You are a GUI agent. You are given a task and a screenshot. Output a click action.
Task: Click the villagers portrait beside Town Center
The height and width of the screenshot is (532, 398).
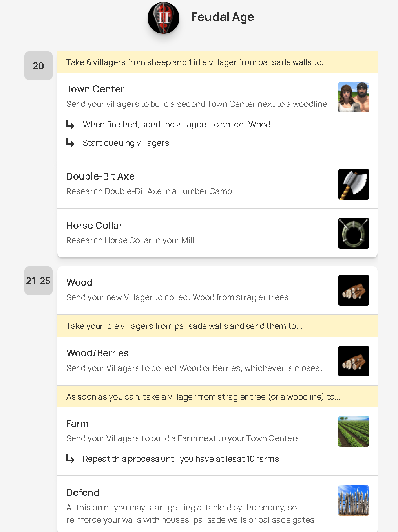353,97
